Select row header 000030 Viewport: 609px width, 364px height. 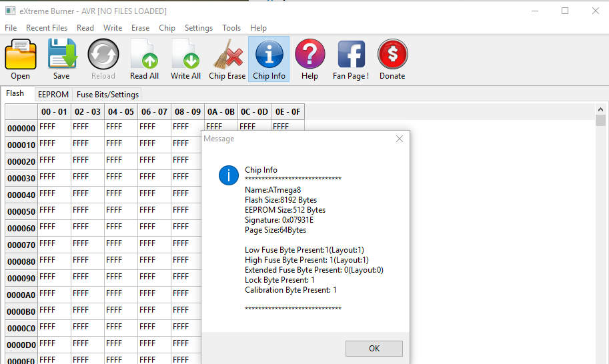click(x=21, y=179)
